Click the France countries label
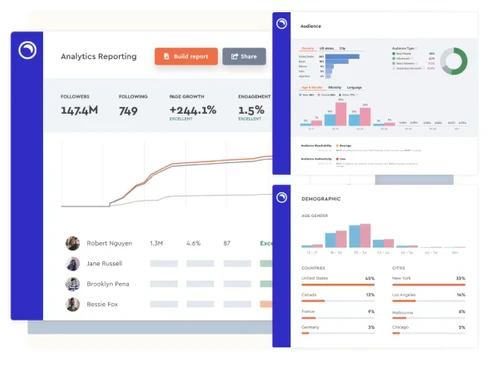Image resolution: width=500 pixels, height=375 pixels. pyautogui.click(x=308, y=311)
